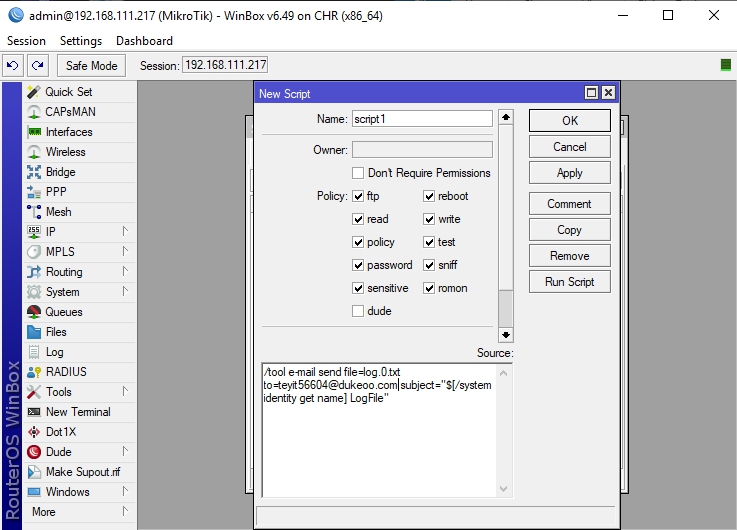Open Dot1X icon
The width and height of the screenshot is (737, 530).
(34, 432)
